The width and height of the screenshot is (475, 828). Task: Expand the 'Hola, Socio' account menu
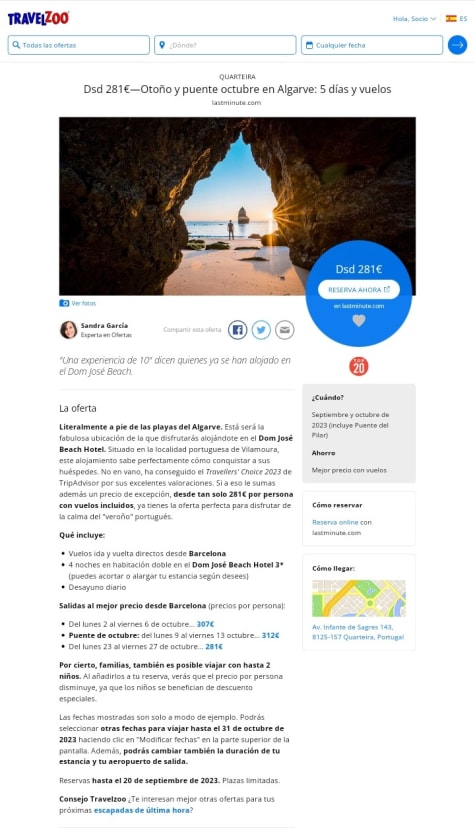[414, 18]
